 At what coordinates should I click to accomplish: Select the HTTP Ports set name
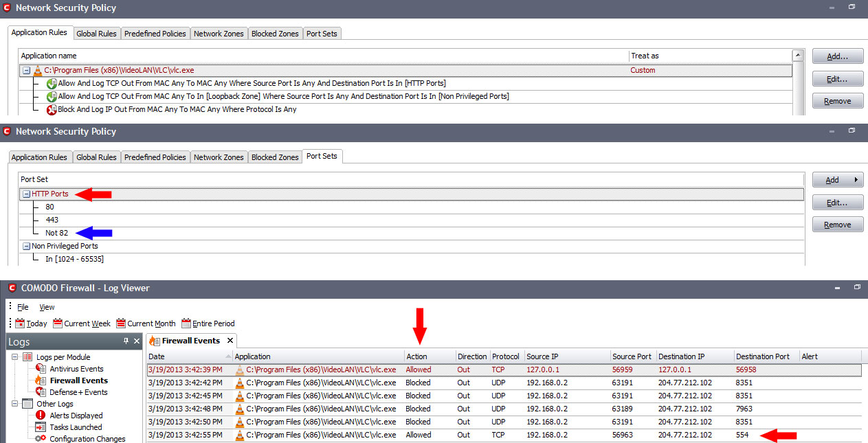tap(50, 194)
